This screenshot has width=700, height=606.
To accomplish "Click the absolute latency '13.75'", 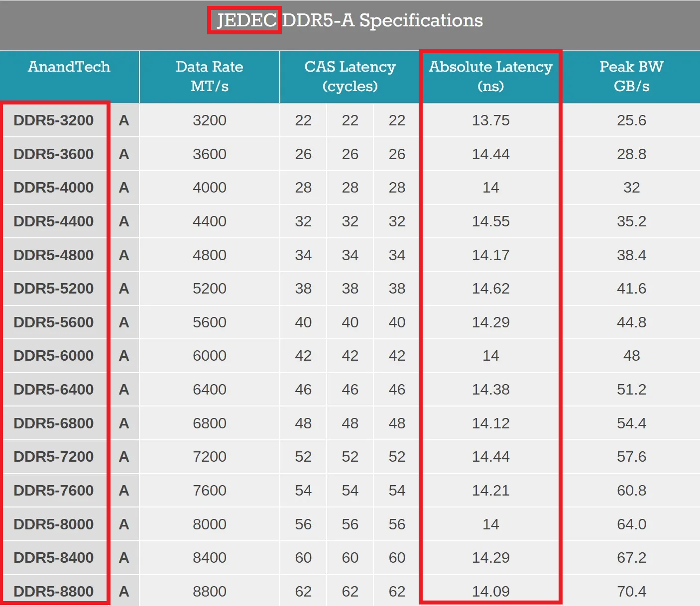I will pos(491,120).
